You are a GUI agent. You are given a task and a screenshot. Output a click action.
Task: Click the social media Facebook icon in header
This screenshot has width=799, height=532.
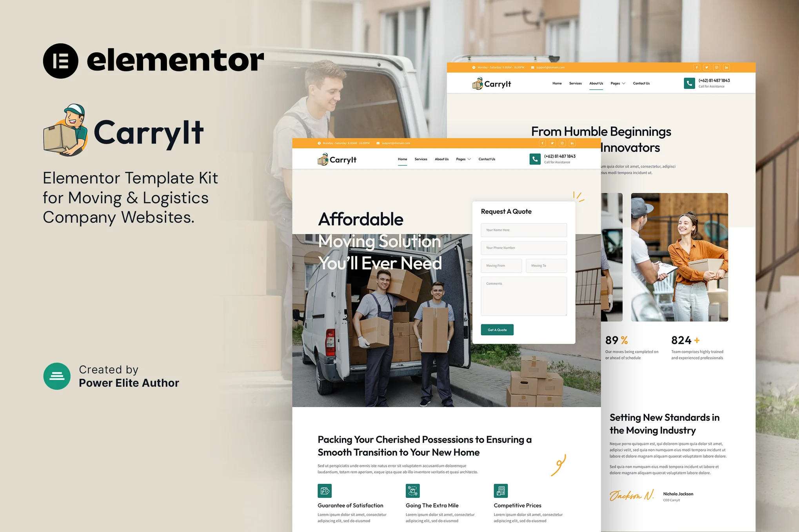pos(695,68)
